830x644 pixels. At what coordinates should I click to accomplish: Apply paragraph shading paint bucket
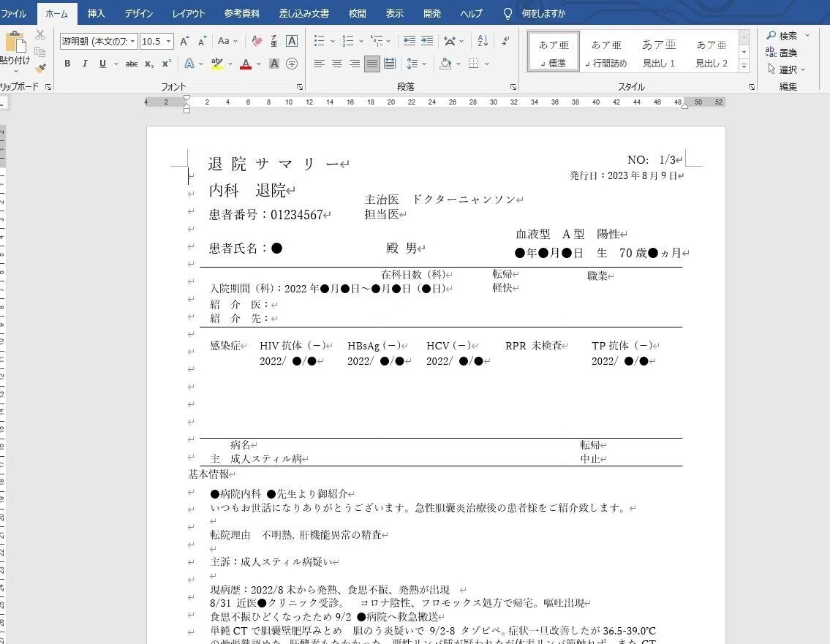445,64
